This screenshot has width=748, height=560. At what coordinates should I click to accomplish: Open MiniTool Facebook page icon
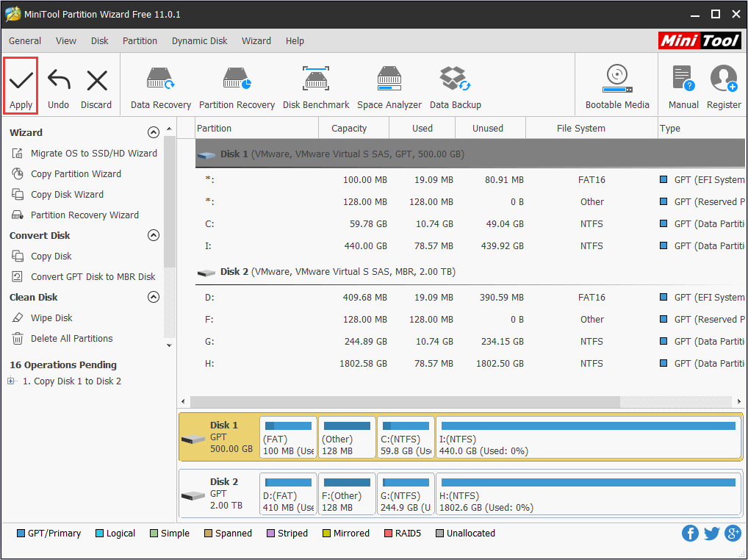coord(690,534)
